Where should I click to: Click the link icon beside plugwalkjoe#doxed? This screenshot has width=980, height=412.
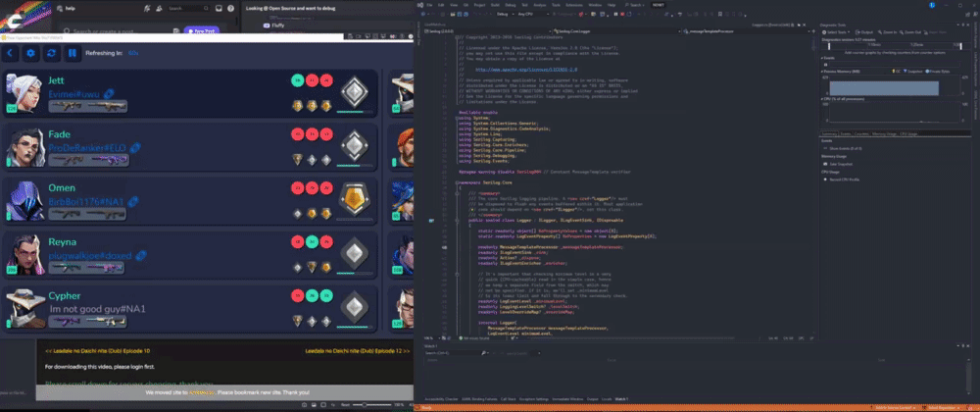[x=140, y=255]
